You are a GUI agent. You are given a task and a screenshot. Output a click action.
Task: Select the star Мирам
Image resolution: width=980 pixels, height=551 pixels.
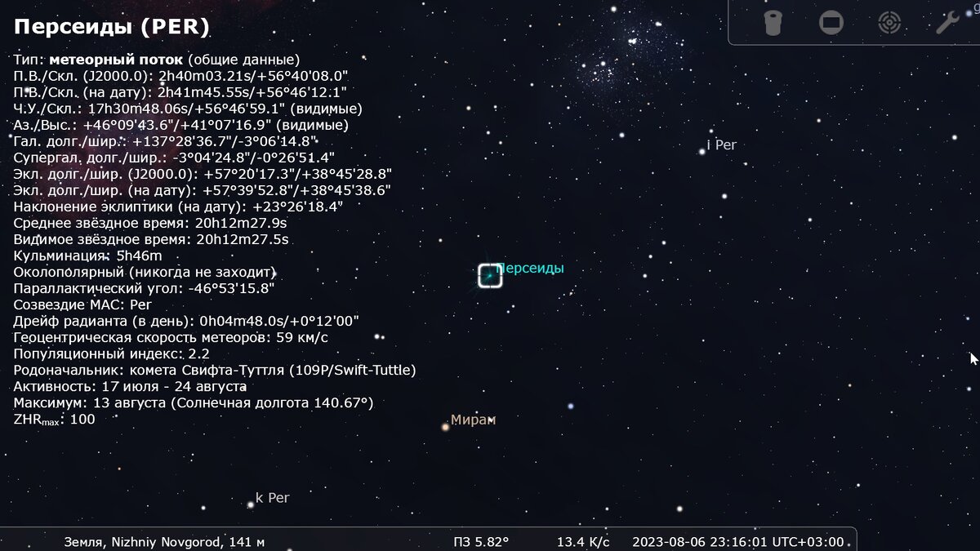(x=445, y=426)
